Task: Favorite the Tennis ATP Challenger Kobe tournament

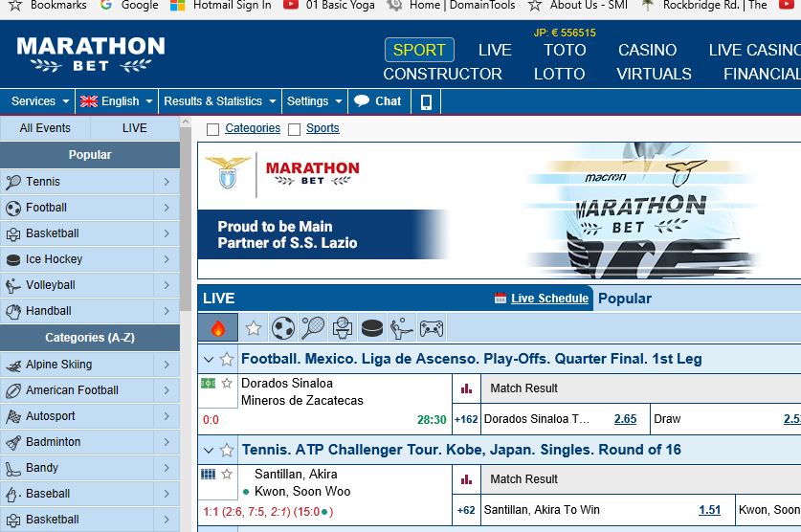Action: (227, 450)
